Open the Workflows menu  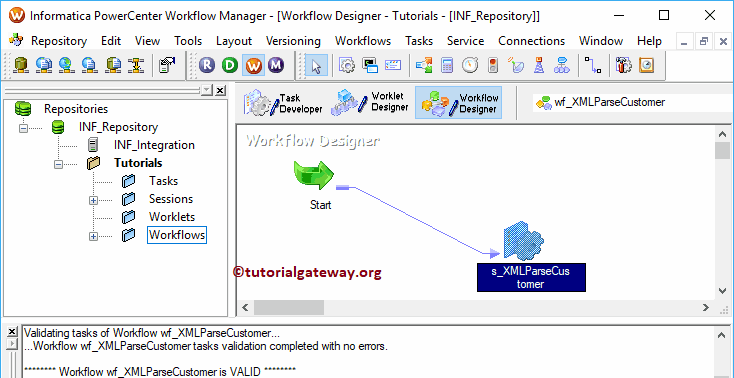[x=363, y=41]
